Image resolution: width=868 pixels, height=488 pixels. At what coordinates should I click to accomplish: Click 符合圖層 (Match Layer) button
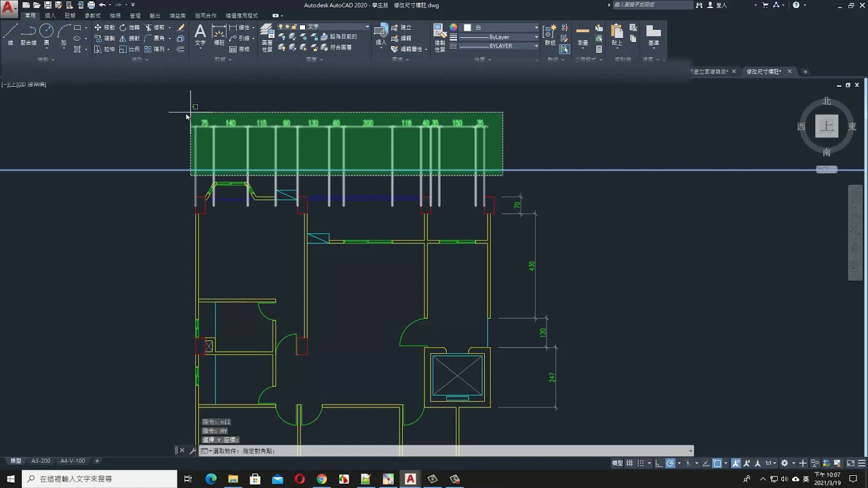pyautogui.click(x=336, y=47)
